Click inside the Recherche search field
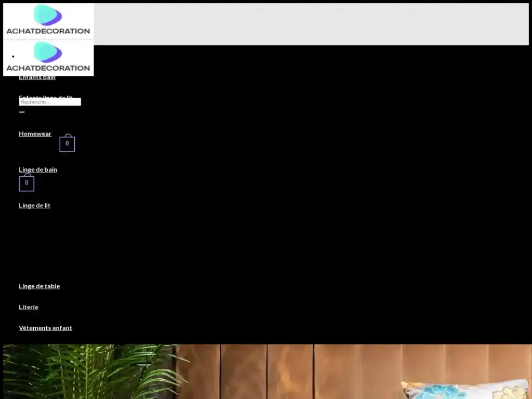 click(x=50, y=102)
